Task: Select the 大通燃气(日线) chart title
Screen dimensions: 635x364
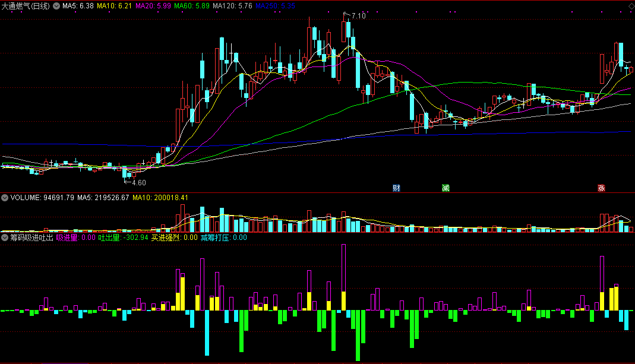Action: point(26,6)
